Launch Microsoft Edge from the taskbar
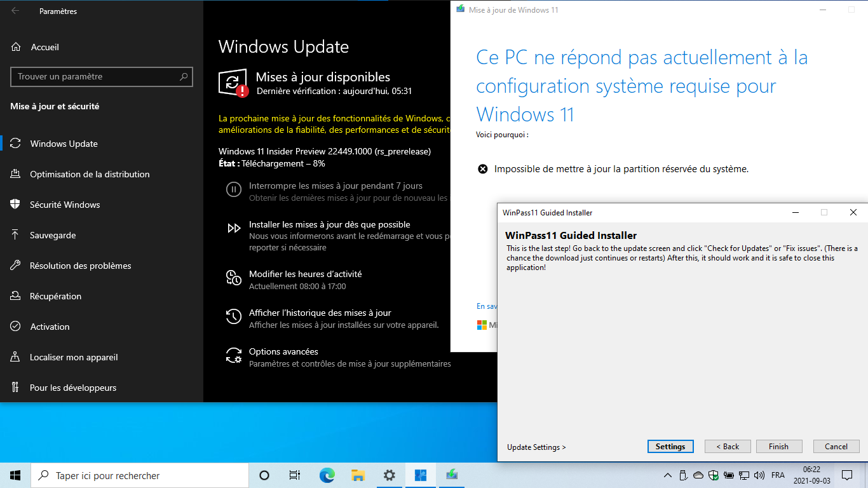The image size is (868, 488). pyautogui.click(x=327, y=475)
